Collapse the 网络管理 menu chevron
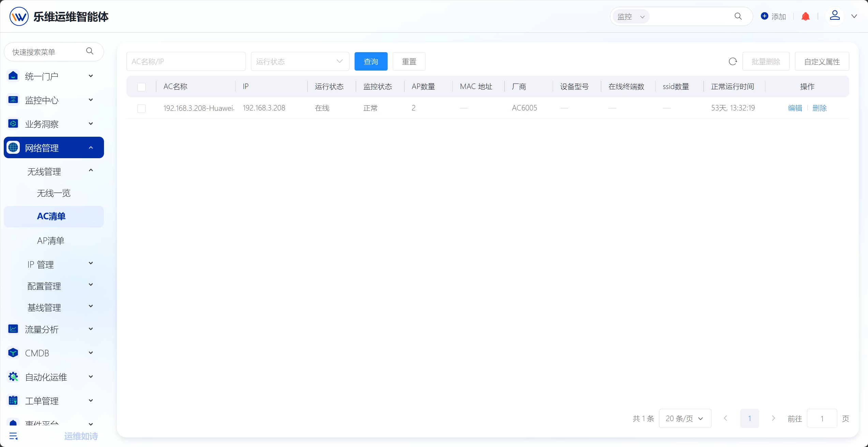Image resolution: width=868 pixels, height=447 pixels. (91, 147)
